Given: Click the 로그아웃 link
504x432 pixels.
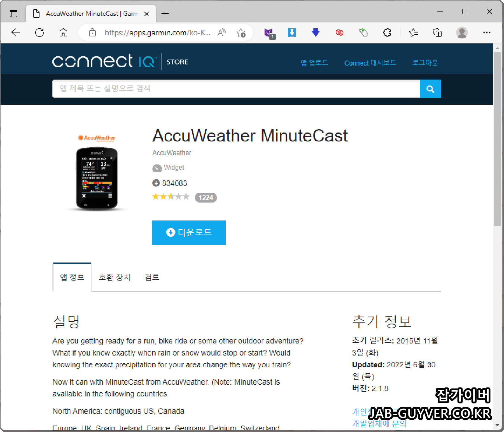Looking at the screenshot, I should pos(425,63).
